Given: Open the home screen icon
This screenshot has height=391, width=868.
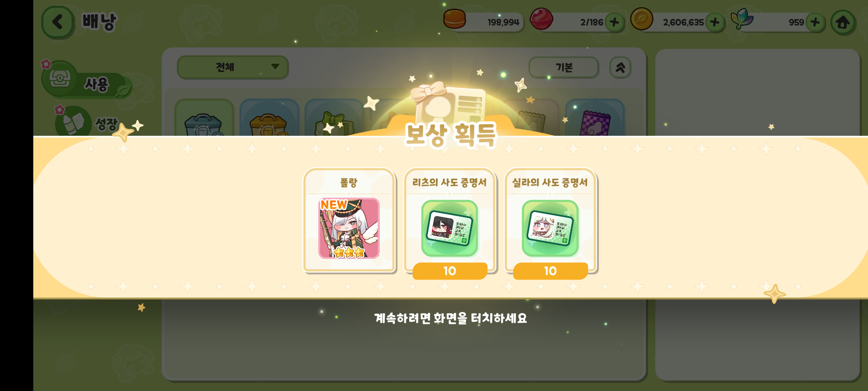Looking at the screenshot, I should pos(843,22).
